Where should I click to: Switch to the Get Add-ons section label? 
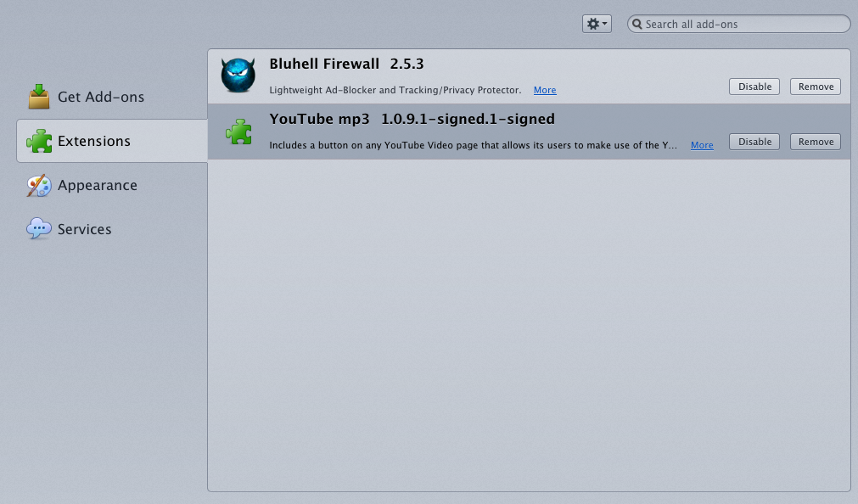[101, 97]
